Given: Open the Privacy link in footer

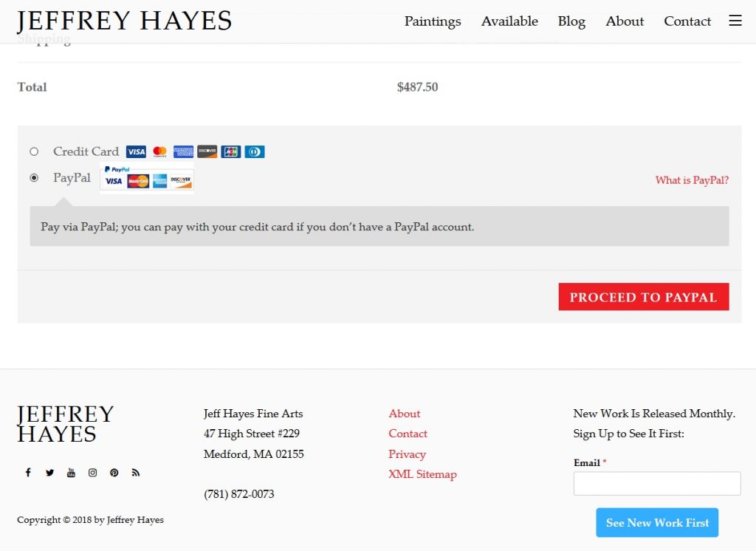Looking at the screenshot, I should coord(407,454).
